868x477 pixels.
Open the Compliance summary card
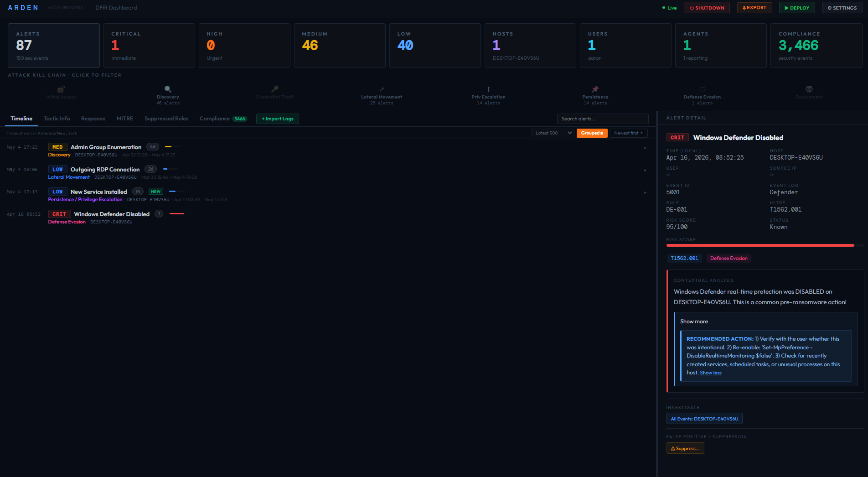(816, 46)
